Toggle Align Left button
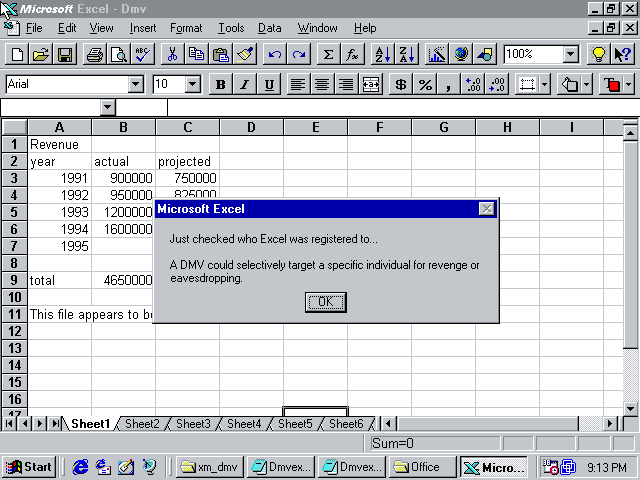Image resolution: width=640 pixels, height=480 pixels. (298, 84)
